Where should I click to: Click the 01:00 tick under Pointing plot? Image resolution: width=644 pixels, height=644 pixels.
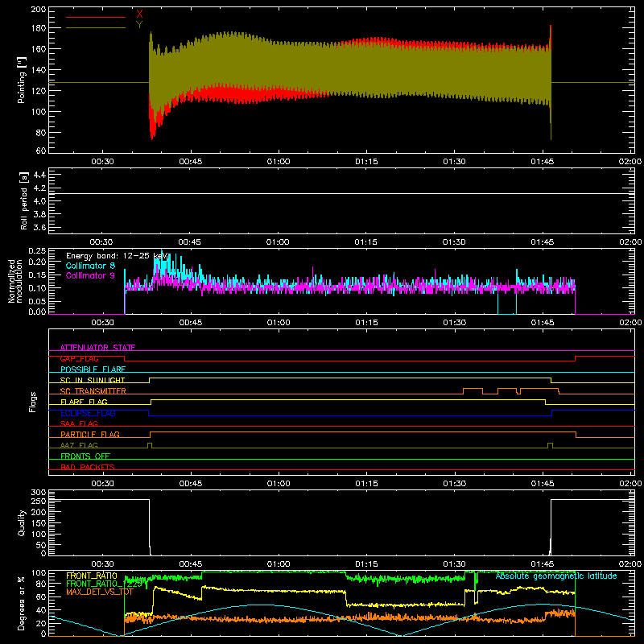278,162
